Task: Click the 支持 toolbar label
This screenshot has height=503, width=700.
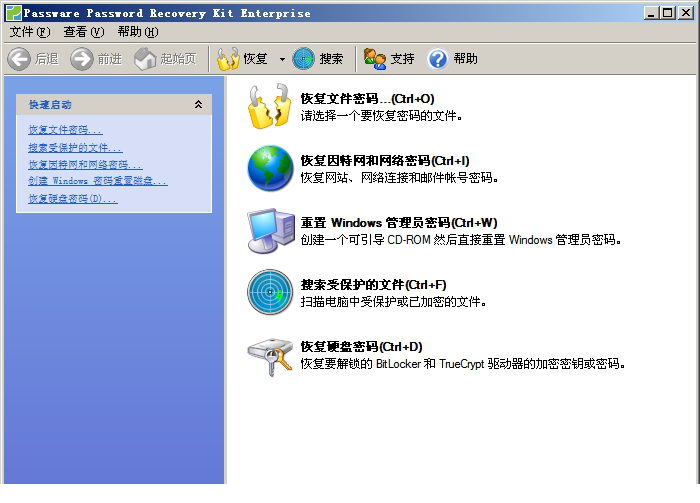Action: (x=402, y=59)
